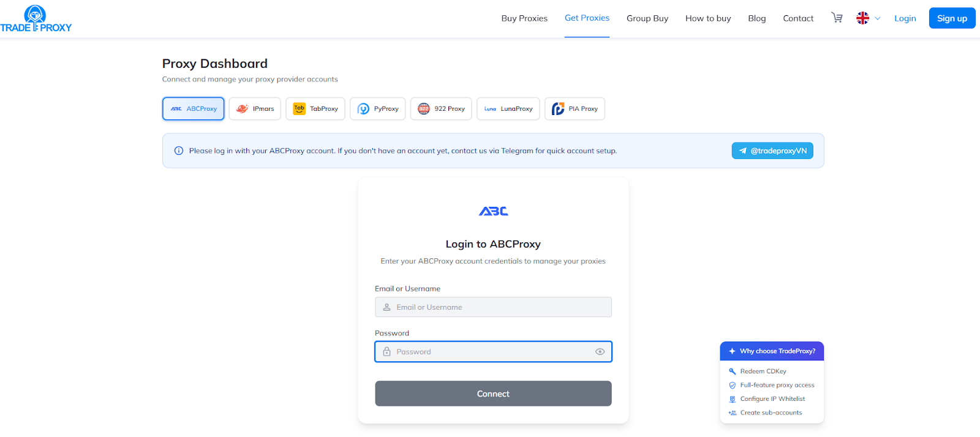Screen dimensions: 980x437
Task: Click the 'Configure IP Whitelist' text
Action: pos(772,399)
